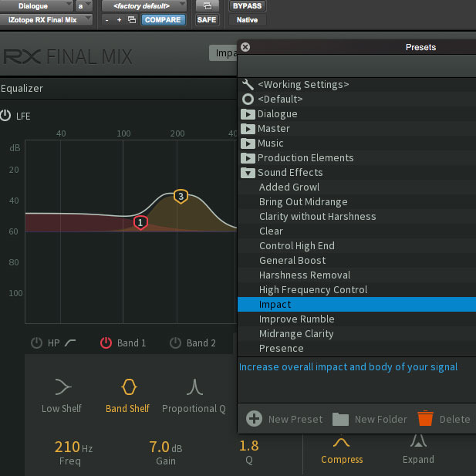Toggle the LFE power button
The image size is (476, 476).
[5, 116]
